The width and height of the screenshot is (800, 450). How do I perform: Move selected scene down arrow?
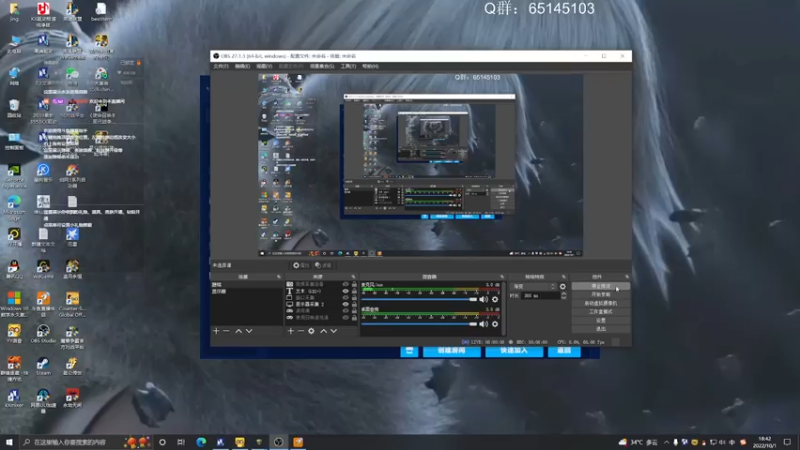click(249, 331)
